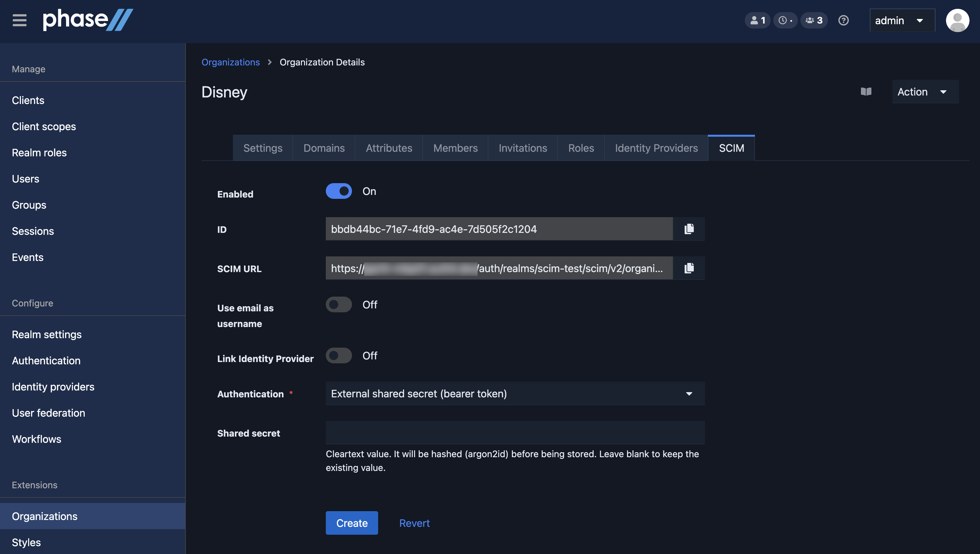Open the clock status badge
Screen dimensions: 980x554
pyautogui.click(x=785, y=20)
